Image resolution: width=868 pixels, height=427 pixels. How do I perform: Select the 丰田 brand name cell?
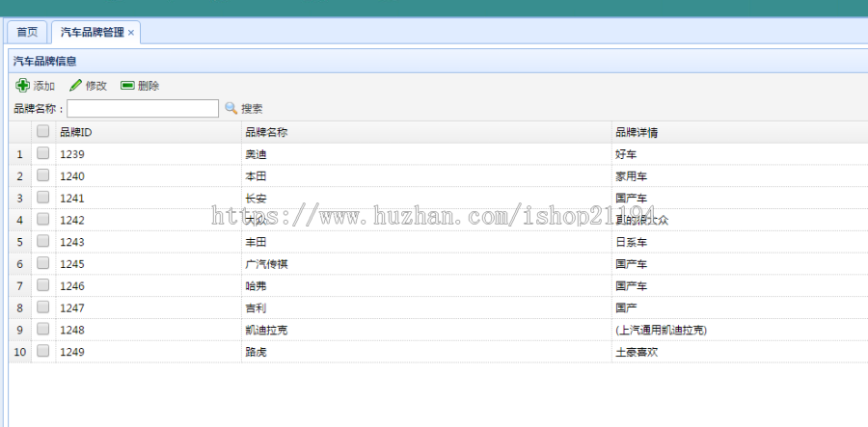pyautogui.click(x=426, y=242)
